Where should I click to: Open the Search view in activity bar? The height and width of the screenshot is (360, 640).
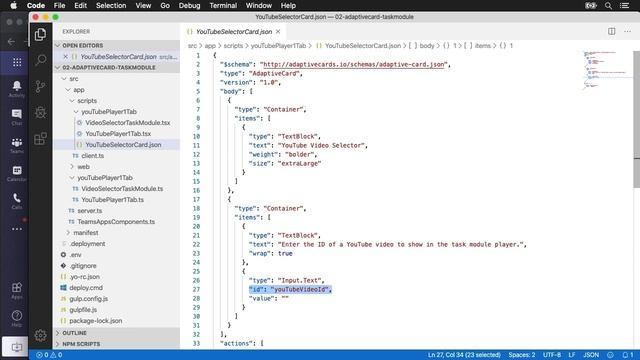(x=40, y=60)
